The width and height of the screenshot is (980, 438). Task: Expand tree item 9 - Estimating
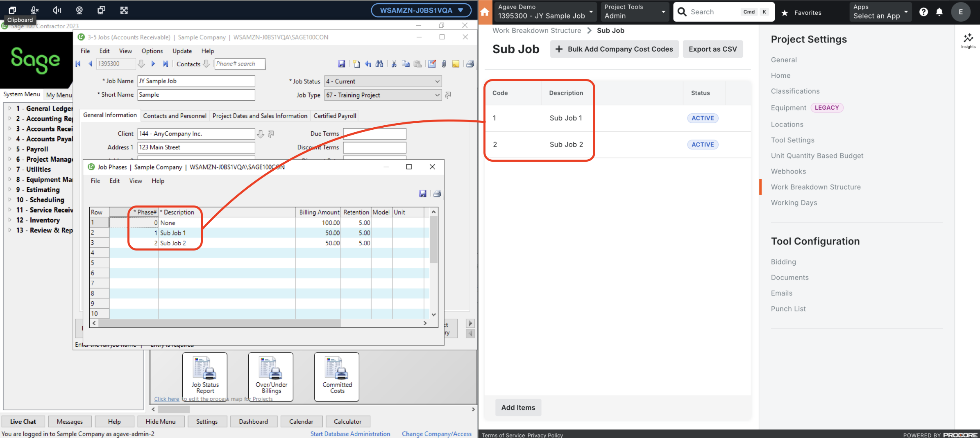(39, 190)
